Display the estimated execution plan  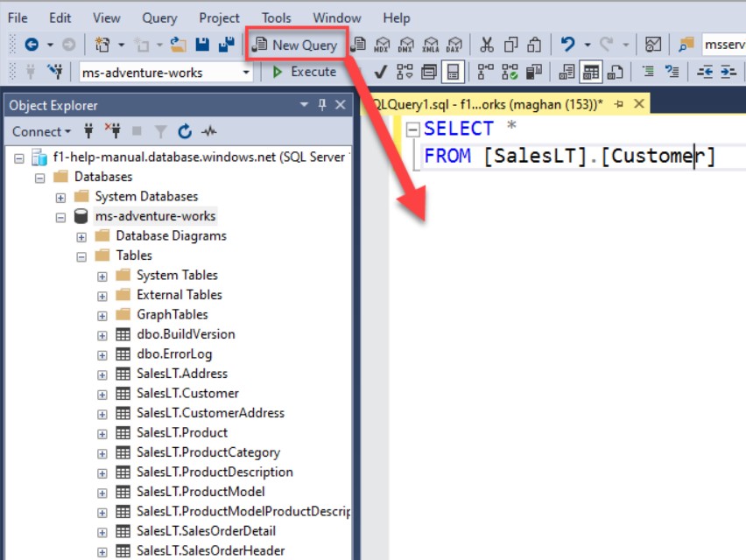[405, 73]
